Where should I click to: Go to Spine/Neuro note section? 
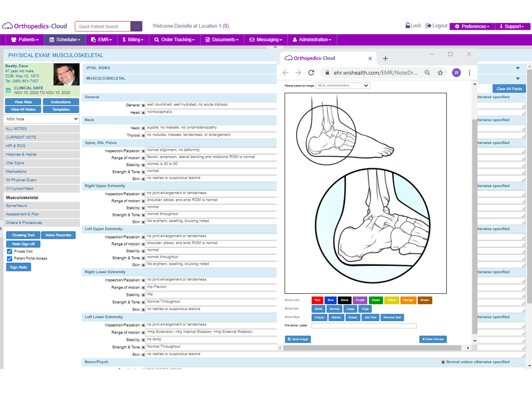tap(42, 206)
